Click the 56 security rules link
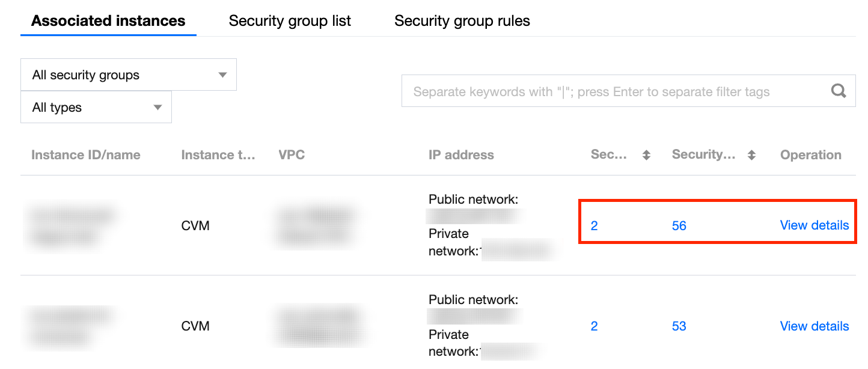The width and height of the screenshot is (868, 369). (x=679, y=226)
